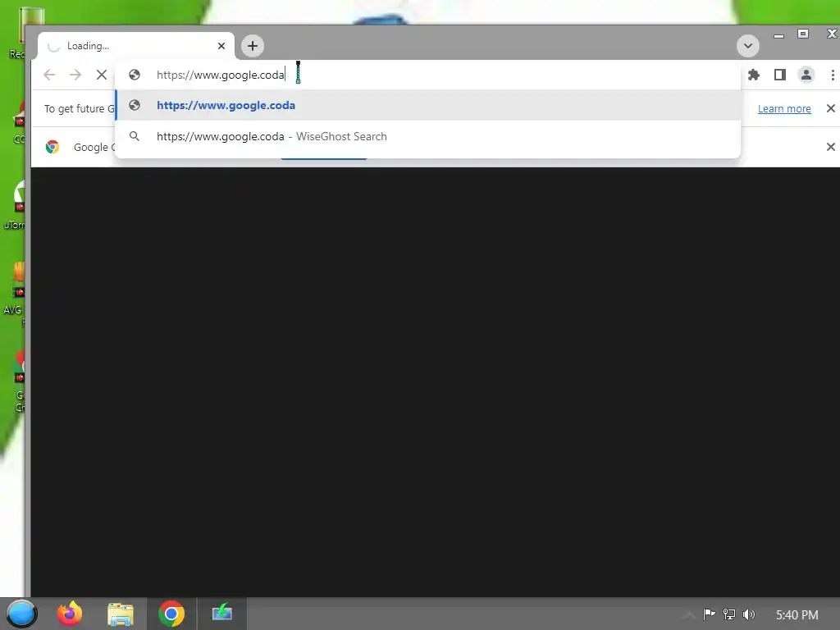Close the Loading tab

[x=221, y=46]
